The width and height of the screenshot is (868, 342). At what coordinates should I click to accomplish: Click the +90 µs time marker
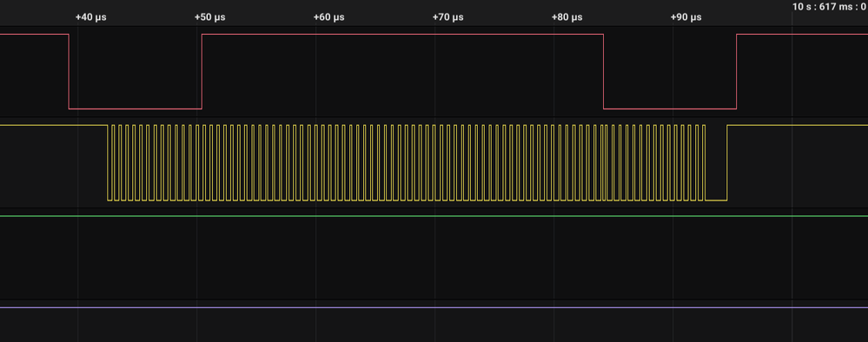click(x=686, y=17)
